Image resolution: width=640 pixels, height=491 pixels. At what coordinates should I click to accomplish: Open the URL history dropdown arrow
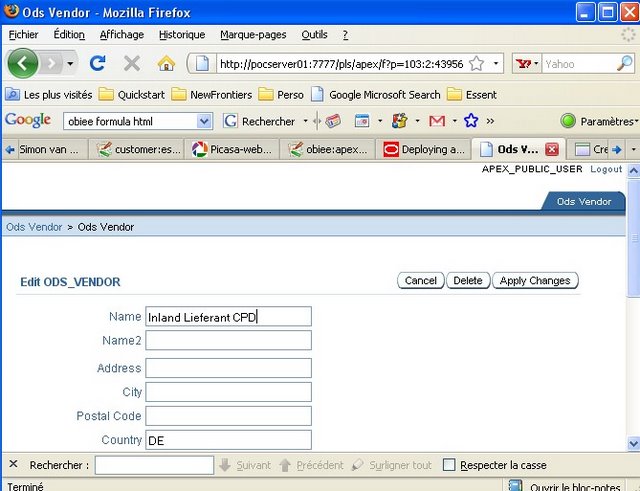coord(497,63)
